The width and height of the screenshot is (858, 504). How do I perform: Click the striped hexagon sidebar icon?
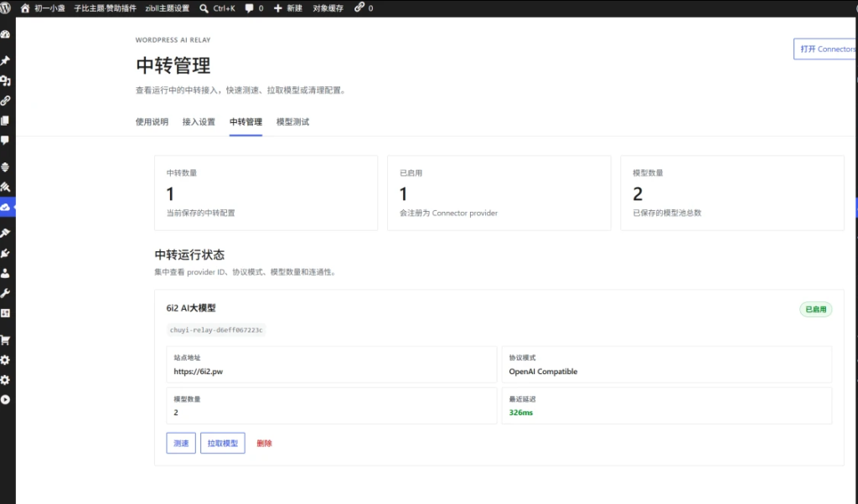[6, 167]
